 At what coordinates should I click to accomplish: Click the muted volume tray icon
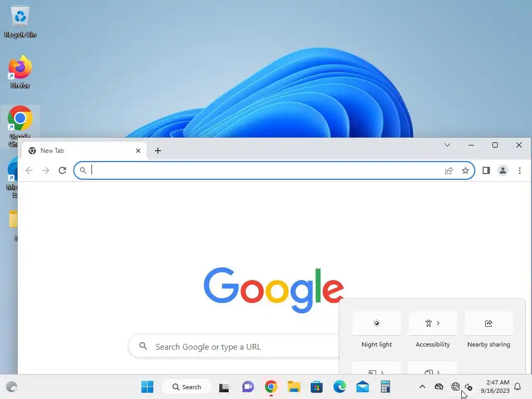click(x=469, y=387)
